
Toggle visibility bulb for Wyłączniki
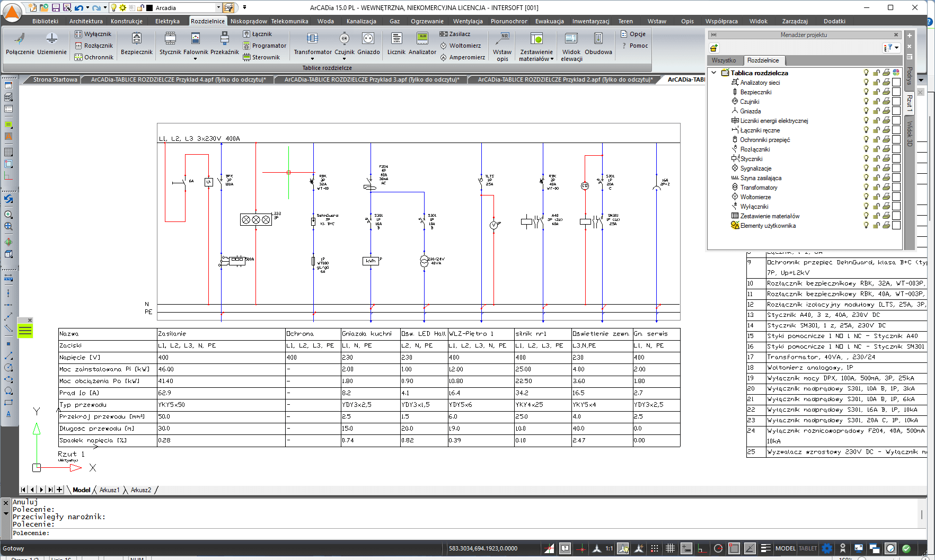866,207
